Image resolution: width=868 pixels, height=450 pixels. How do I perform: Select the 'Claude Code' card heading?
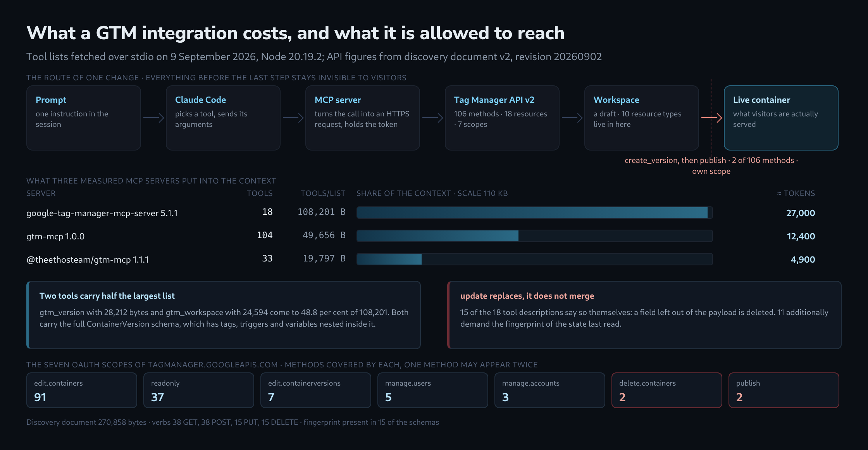coord(200,100)
